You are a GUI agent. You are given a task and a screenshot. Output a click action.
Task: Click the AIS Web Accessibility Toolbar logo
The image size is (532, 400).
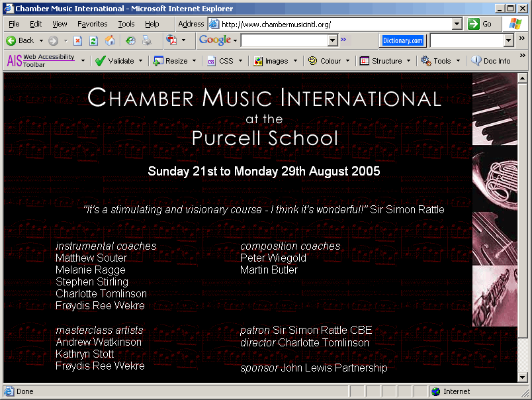tap(41, 61)
